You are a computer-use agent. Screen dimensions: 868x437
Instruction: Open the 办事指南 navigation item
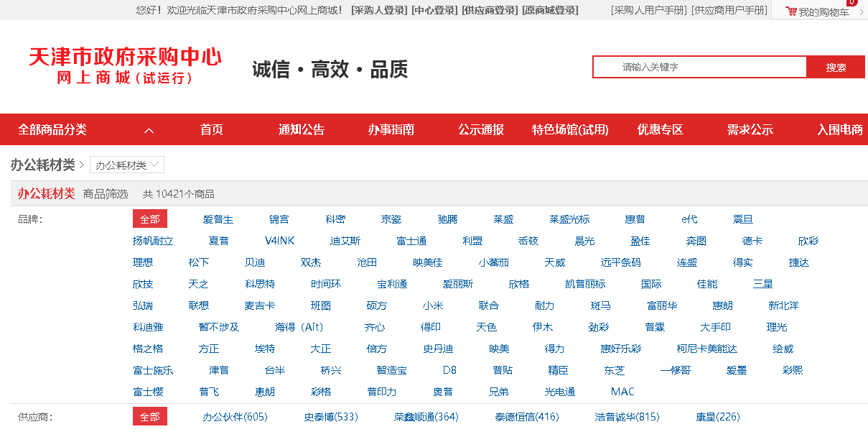pyautogui.click(x=391, y=130)
